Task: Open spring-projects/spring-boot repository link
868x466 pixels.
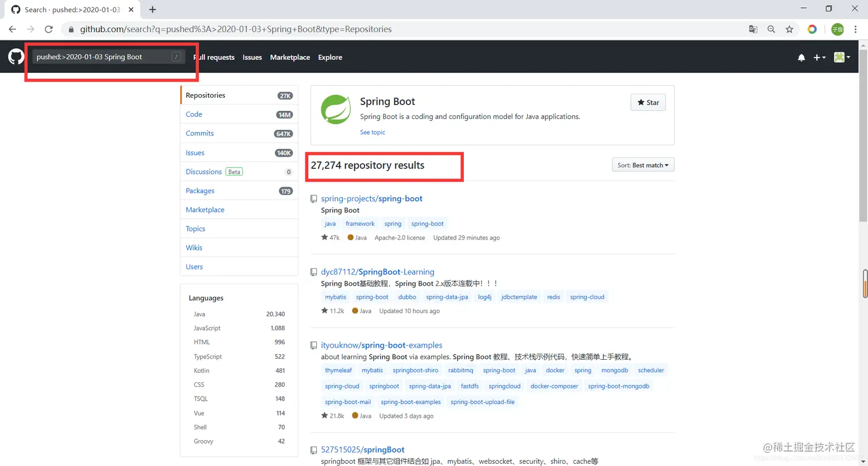Action: (x=371, y=199)
